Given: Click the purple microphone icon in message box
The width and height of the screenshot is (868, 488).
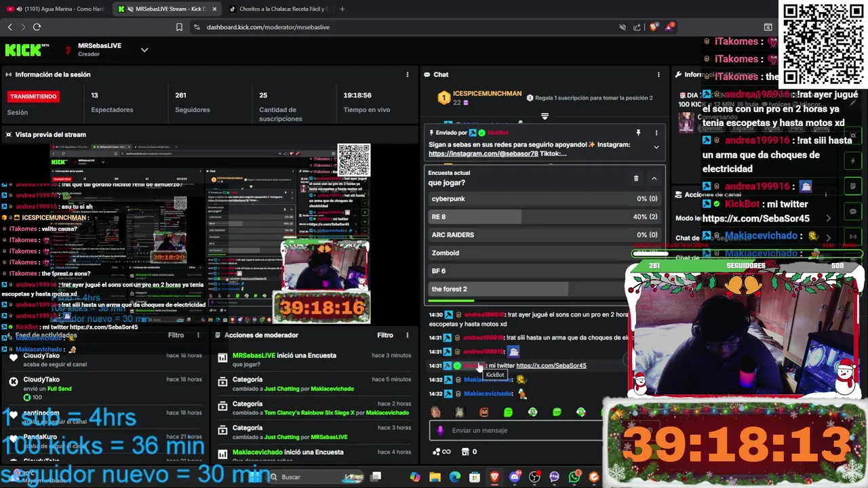Looking at the screenshot, I should (x=440, y=430).
